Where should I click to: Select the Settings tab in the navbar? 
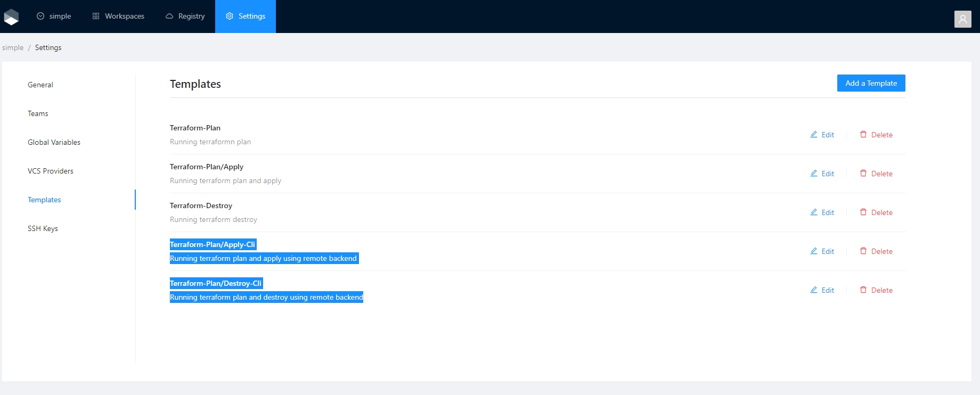(246, 17)
